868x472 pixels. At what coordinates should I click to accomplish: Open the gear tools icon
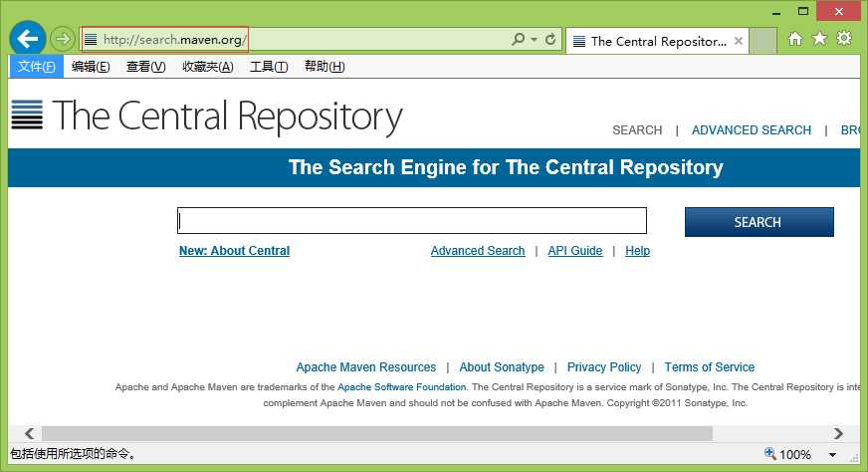844,39
